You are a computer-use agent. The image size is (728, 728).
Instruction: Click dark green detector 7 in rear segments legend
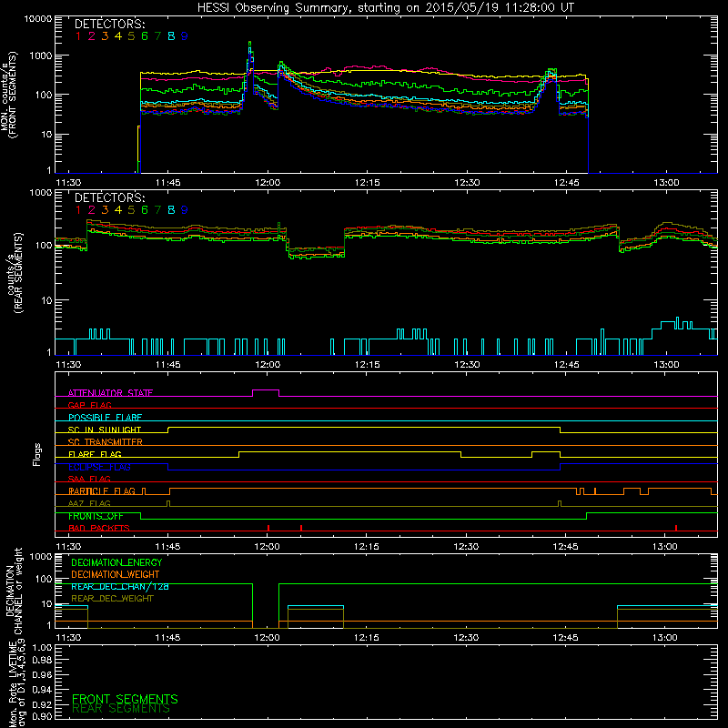(x=157, y=210)
